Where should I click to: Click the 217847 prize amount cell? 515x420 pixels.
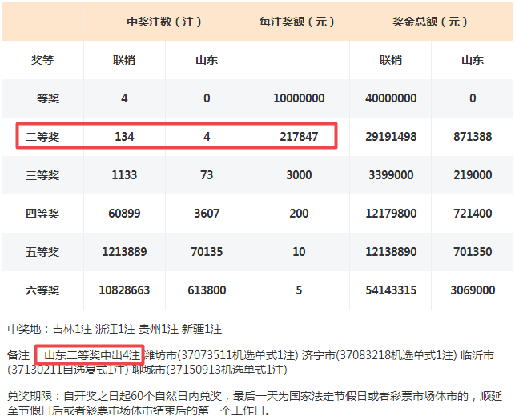[299, 137]
